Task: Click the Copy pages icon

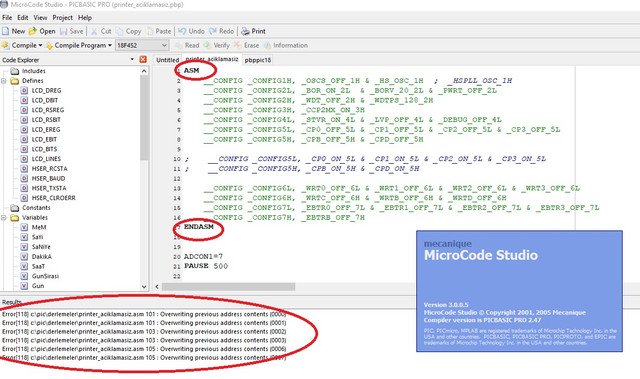Action: (120, 31)
